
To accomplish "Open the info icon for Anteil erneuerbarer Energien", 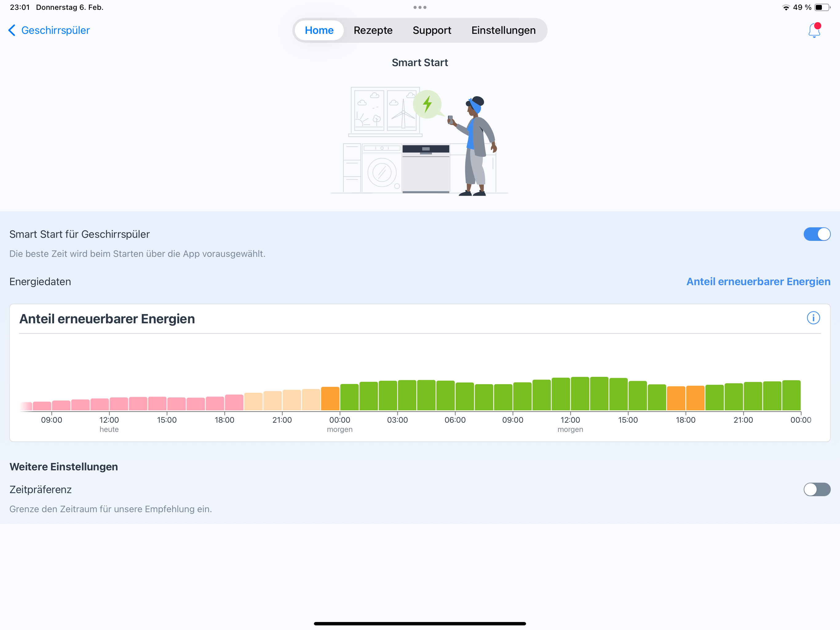I will [x=813, y=318].
